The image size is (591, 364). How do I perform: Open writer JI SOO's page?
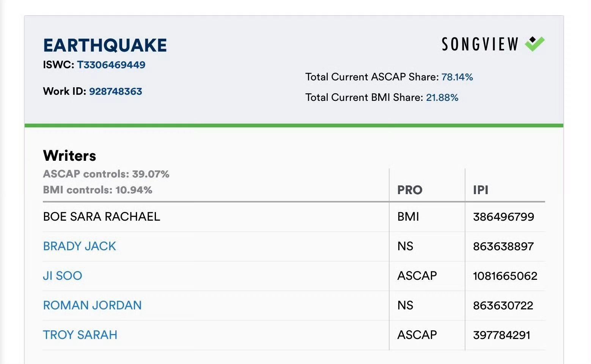point(63,276)
